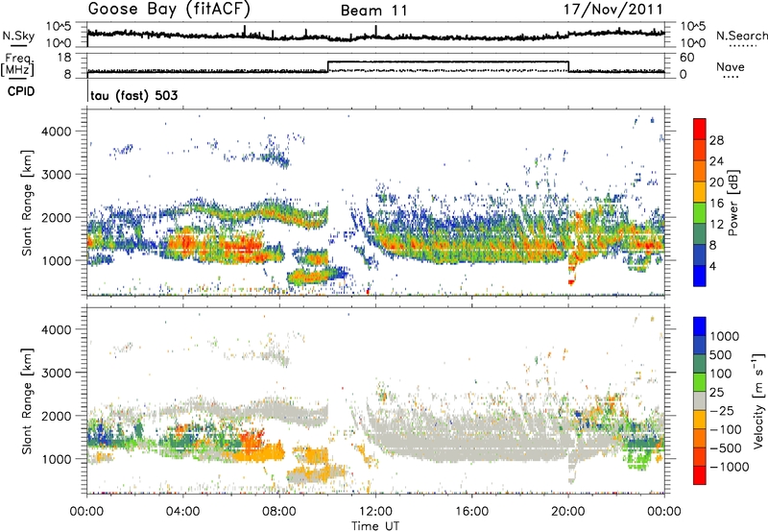The width and height of the screenshot is (768, 532).
Task: Click the "16:00" time tick label
Action: point(471,512)
